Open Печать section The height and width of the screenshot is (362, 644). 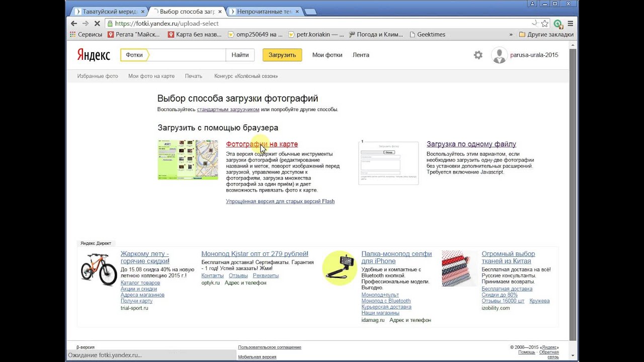pyautogui.click(x=194, y=76)
